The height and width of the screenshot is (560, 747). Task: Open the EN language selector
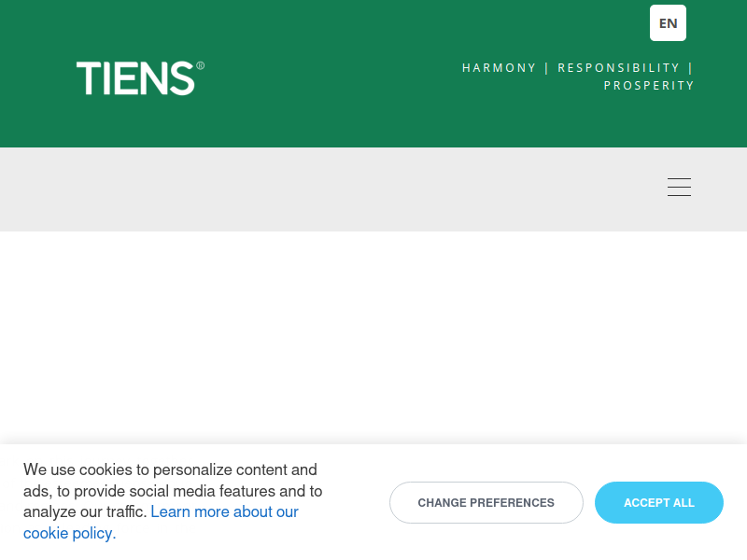[668, 22]
